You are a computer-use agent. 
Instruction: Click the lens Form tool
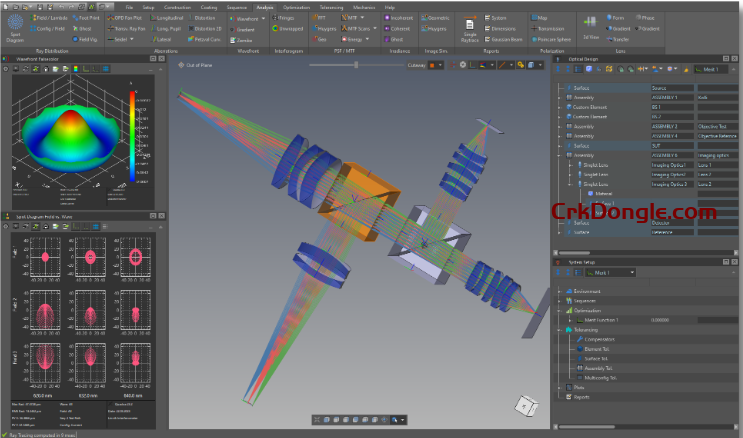615,18
